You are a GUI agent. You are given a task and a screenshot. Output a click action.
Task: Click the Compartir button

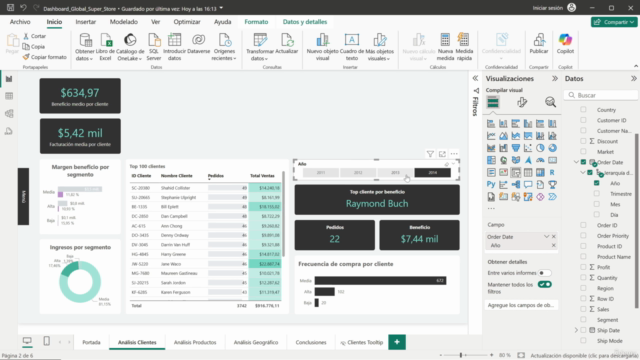614,22
